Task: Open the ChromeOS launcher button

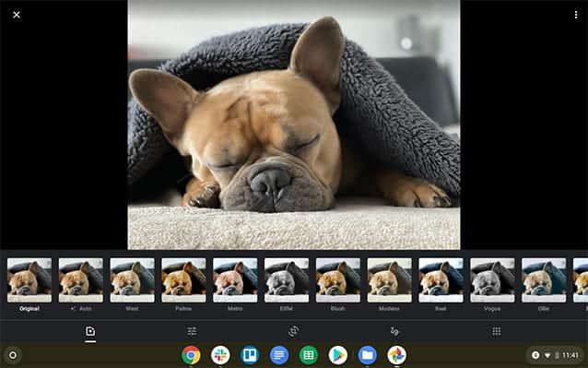Action: tap(13, 355)
